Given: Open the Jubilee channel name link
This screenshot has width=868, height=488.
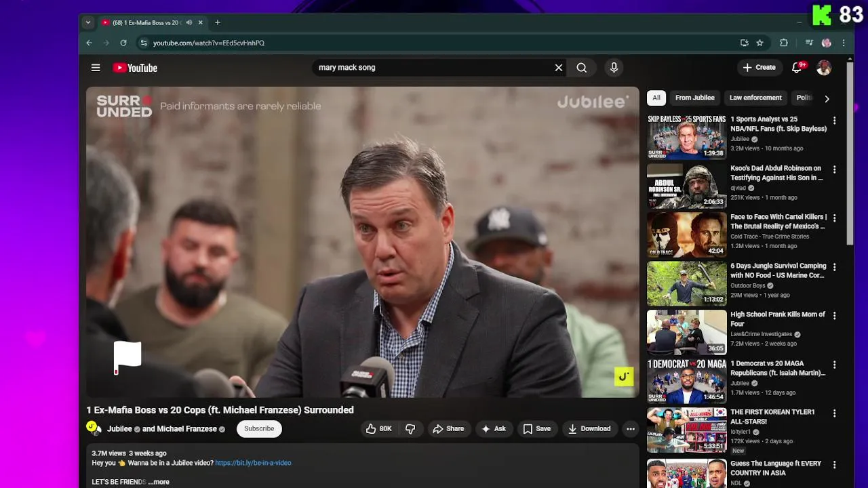Looking at the screenshot, I should [x=119, y=429].
